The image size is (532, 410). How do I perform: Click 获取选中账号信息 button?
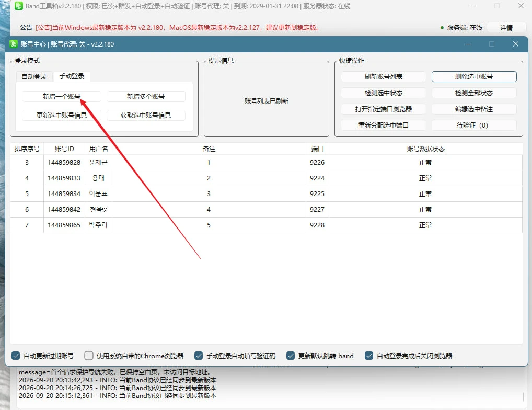[x=146, y=116]
